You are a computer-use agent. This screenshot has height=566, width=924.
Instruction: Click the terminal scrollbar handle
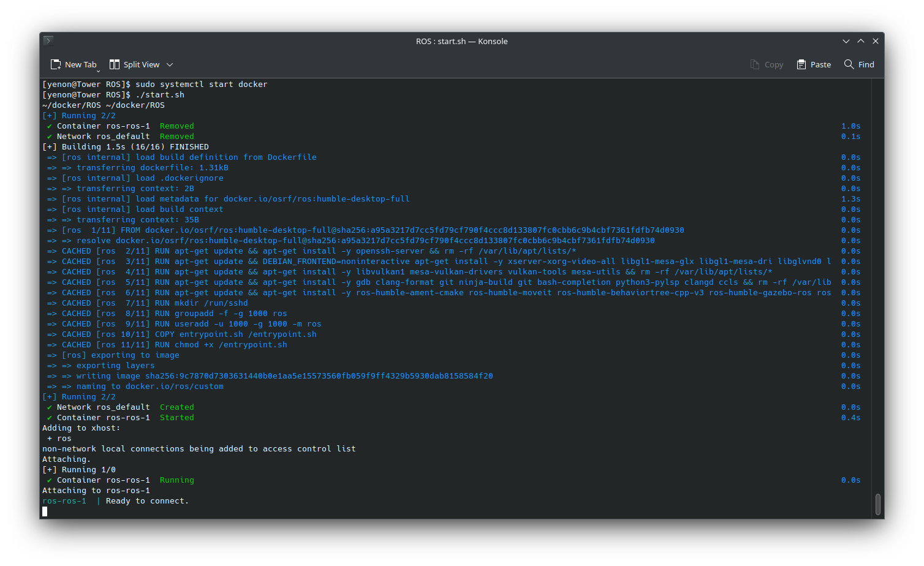coord(877,504)
